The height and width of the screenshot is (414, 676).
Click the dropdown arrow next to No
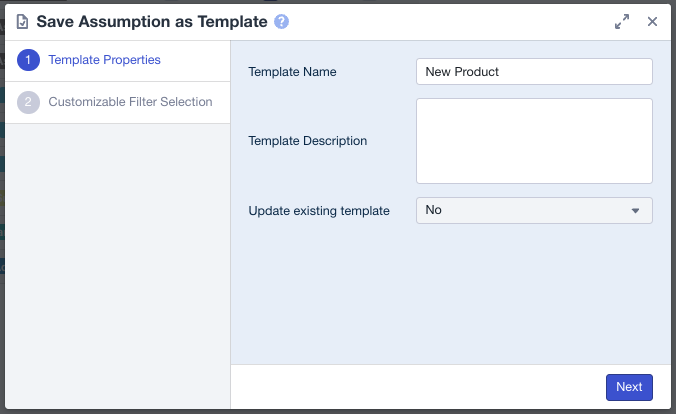click(x=635, y=211)
